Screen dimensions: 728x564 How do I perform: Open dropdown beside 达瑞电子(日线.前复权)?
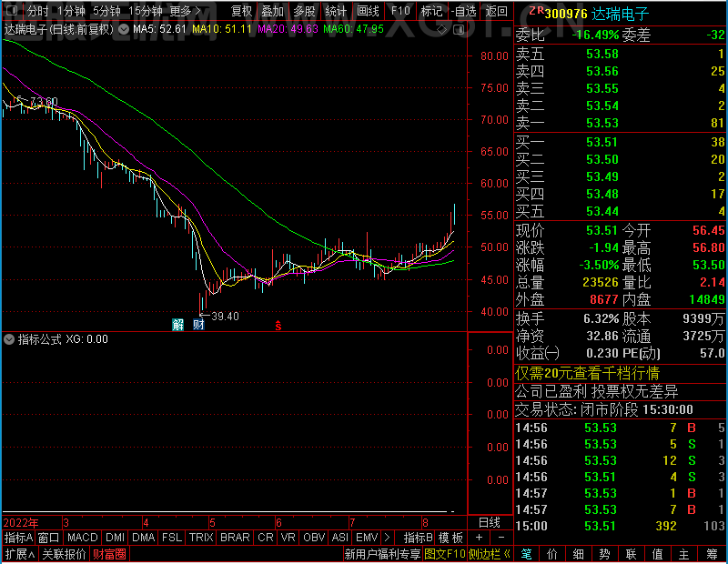pos(124,30)
